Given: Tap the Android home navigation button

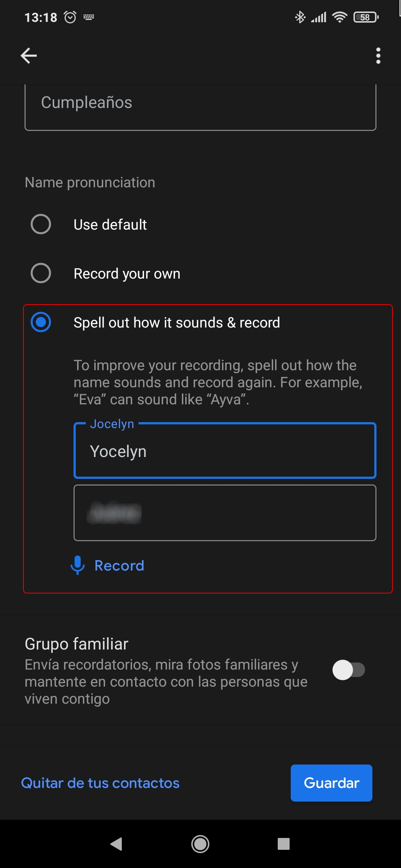Looking at the screenshot, I should pos(200,844).
